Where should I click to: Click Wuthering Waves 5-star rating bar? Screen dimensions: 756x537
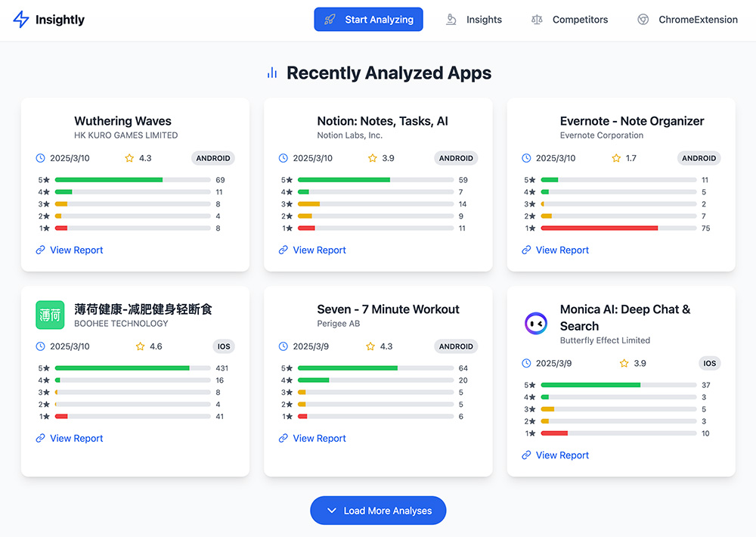tap(132, 180)
